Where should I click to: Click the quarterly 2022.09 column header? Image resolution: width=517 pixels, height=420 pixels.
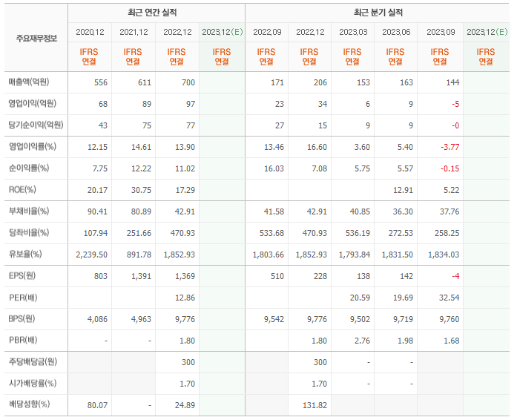pyautogui.click(x=267, y=32)
